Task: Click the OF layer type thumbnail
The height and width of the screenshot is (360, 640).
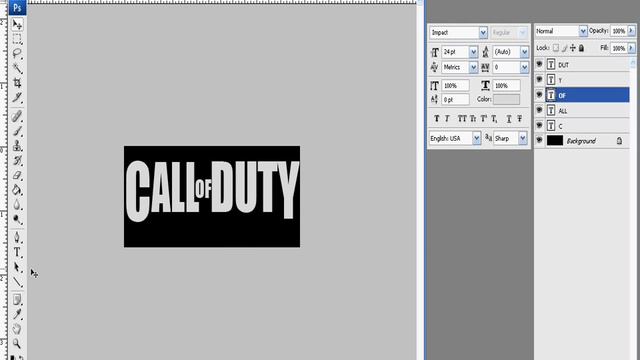Action: tap(551, 95)
